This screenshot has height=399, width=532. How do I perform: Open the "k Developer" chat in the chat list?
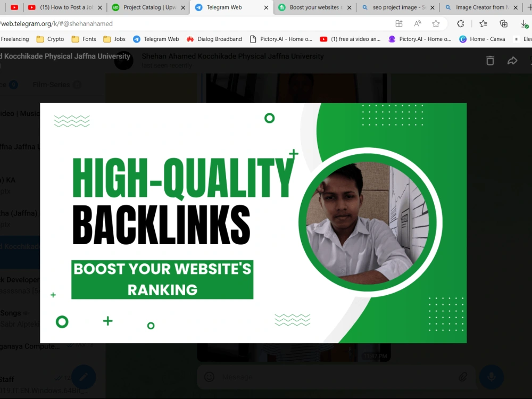(20, 285)
